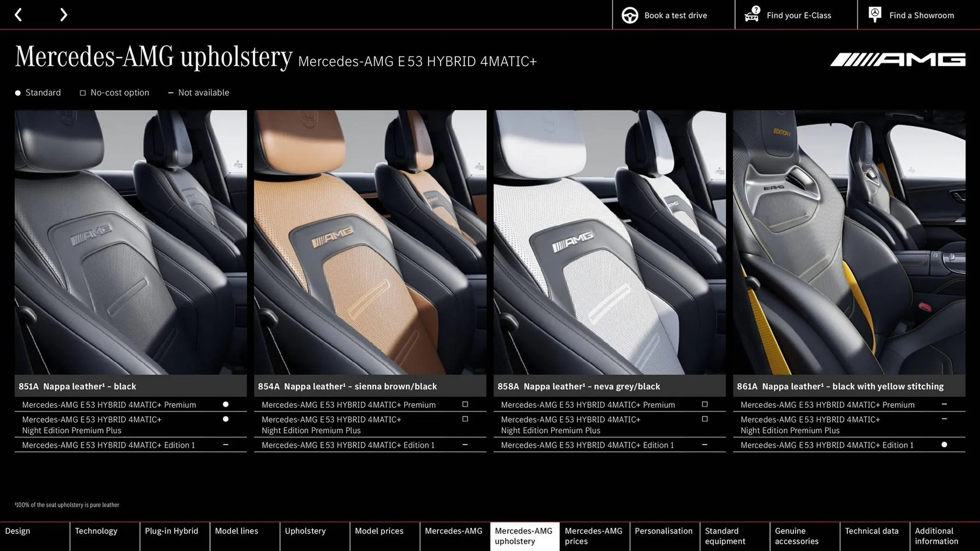Go to the previous page with the left arrow
The width and height of the screenshot is (980, 551).
pos(19,14)
